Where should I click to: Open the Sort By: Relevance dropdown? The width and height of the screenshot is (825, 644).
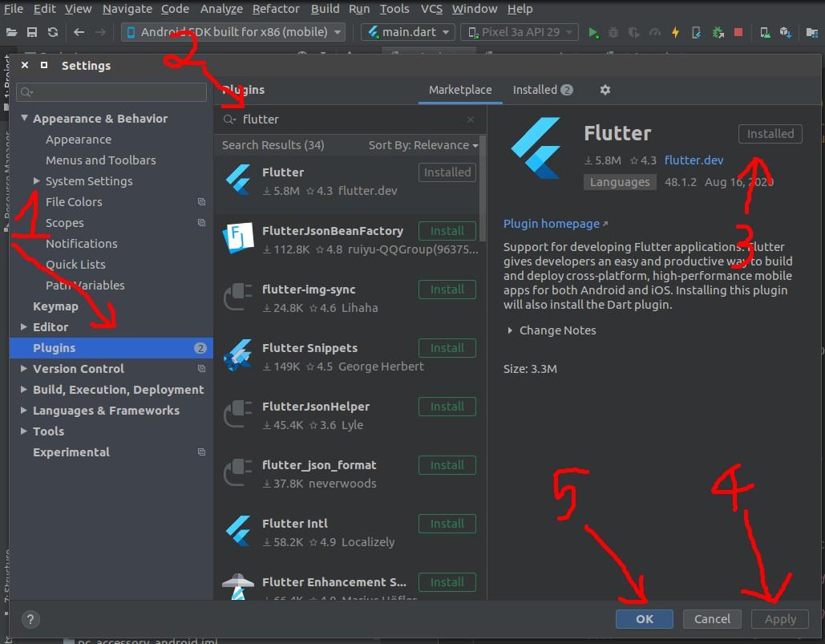click(423, 145)
